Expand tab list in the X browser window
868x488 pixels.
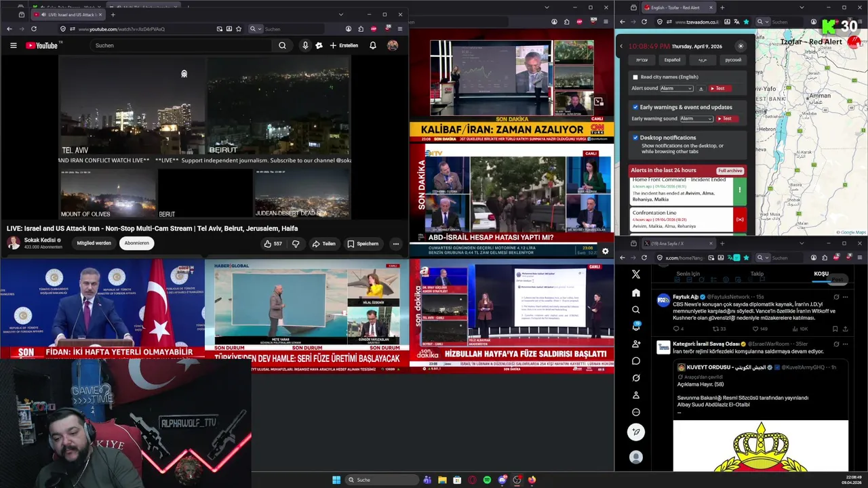(802, 243)
